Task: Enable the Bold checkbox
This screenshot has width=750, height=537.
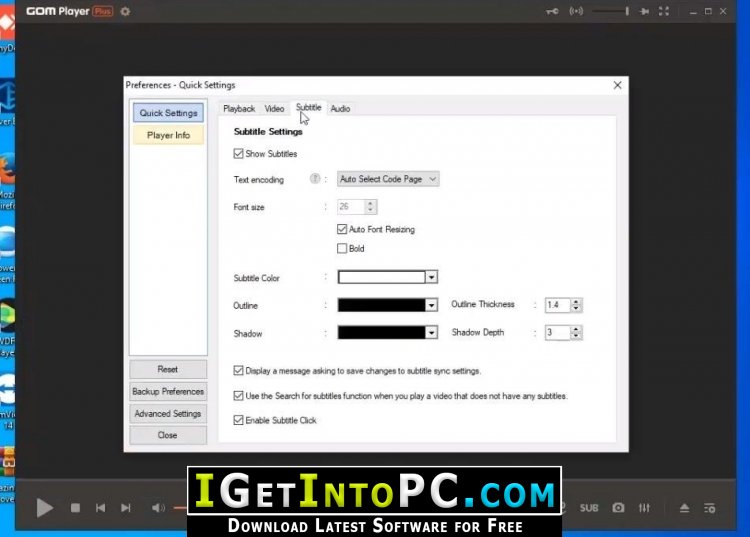Action: pyautogui.click(x=342, y=248)
